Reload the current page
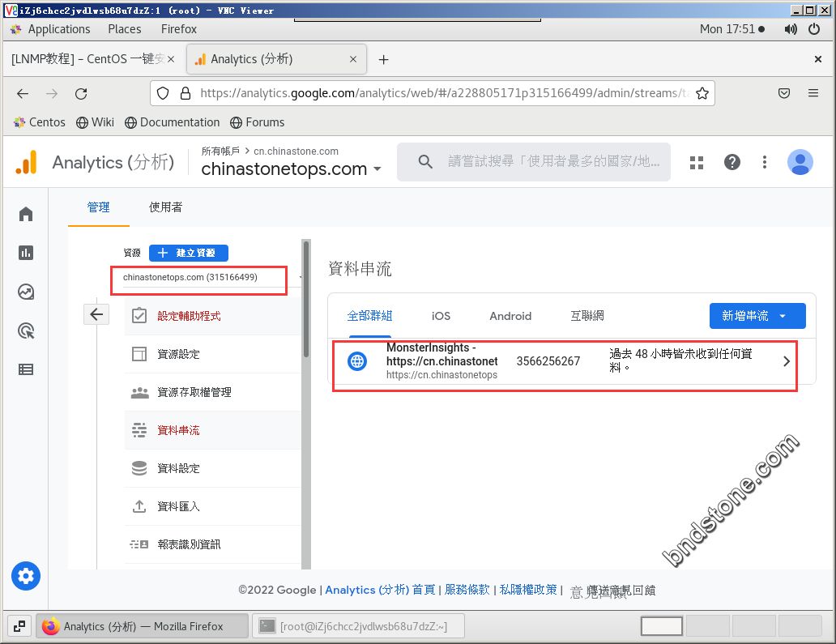This screenshot has height=644, width=836. (81, 94)
